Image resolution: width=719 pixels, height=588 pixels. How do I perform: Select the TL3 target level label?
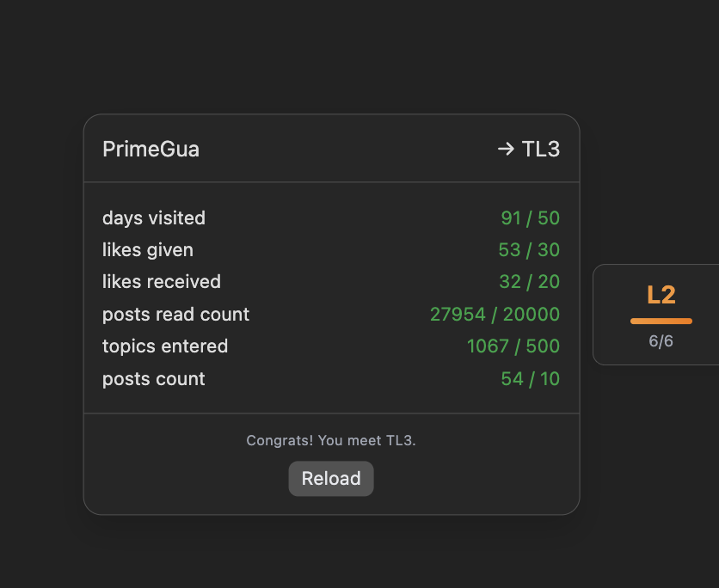tap(541, 149)
